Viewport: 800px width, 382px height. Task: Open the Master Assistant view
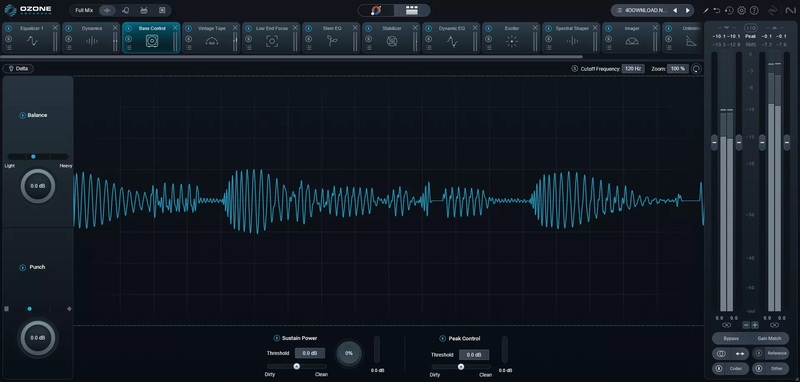(x=376, y=10)
